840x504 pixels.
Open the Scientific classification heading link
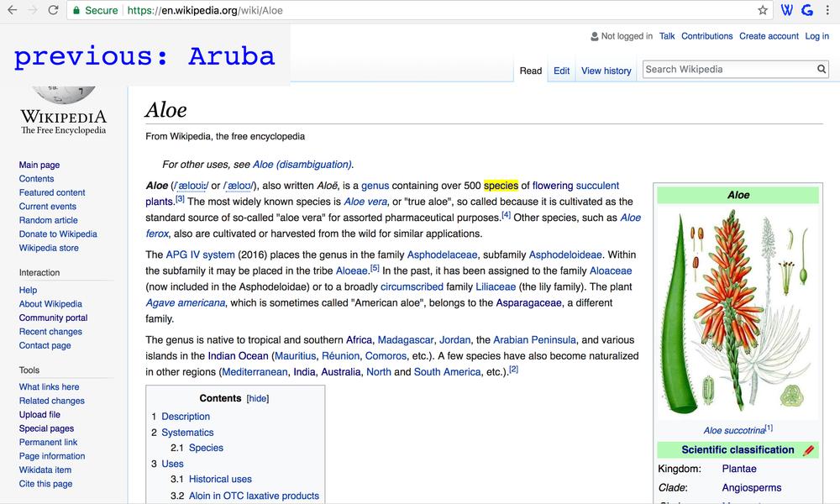coord(738,450)
